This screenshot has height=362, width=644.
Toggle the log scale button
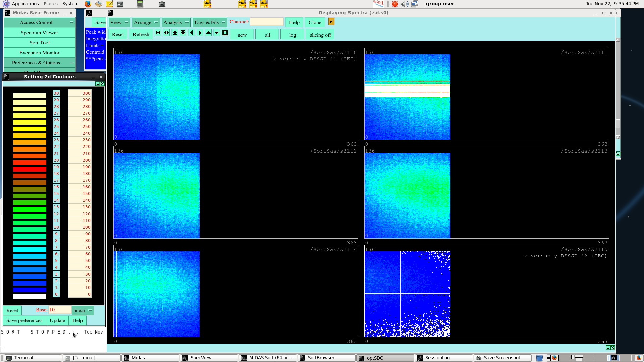(293, 35)
